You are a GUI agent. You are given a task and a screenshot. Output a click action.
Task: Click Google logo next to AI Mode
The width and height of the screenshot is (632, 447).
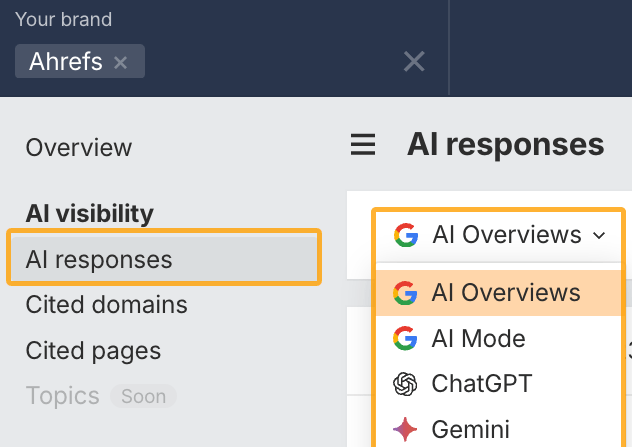click(x=405, y=339)
